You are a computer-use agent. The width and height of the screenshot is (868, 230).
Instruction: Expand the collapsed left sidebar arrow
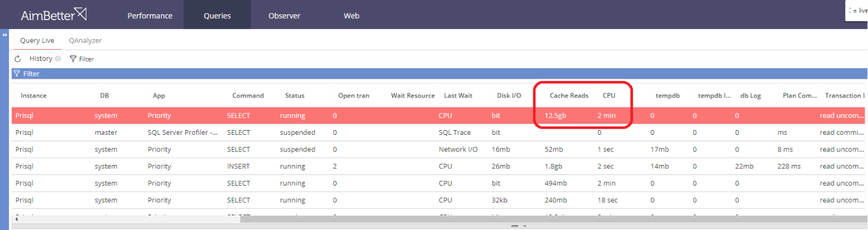coord(5,35)
